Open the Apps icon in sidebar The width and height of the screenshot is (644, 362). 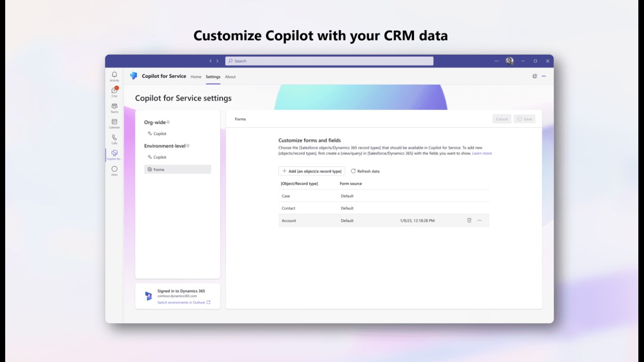pos(114,171)
